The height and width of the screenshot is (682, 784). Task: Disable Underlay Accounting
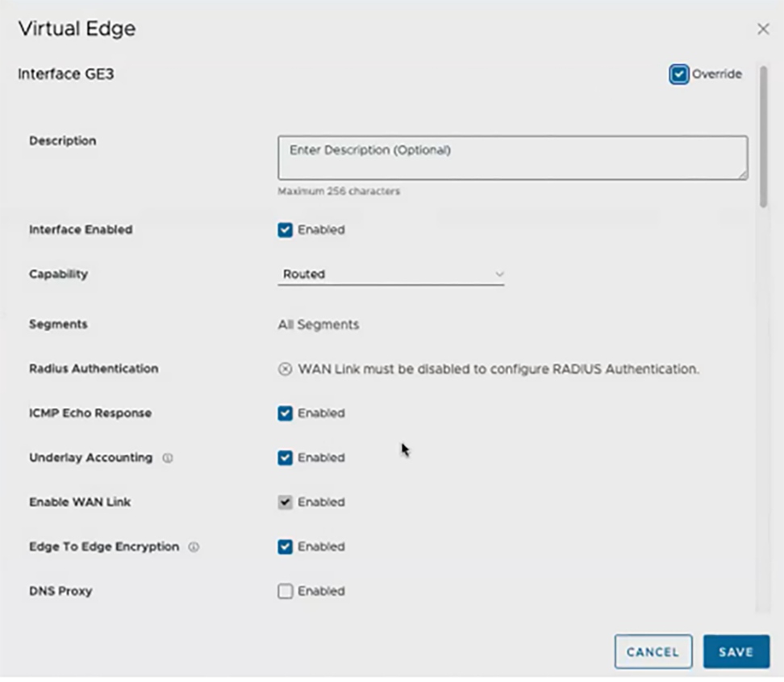[286, 458]
